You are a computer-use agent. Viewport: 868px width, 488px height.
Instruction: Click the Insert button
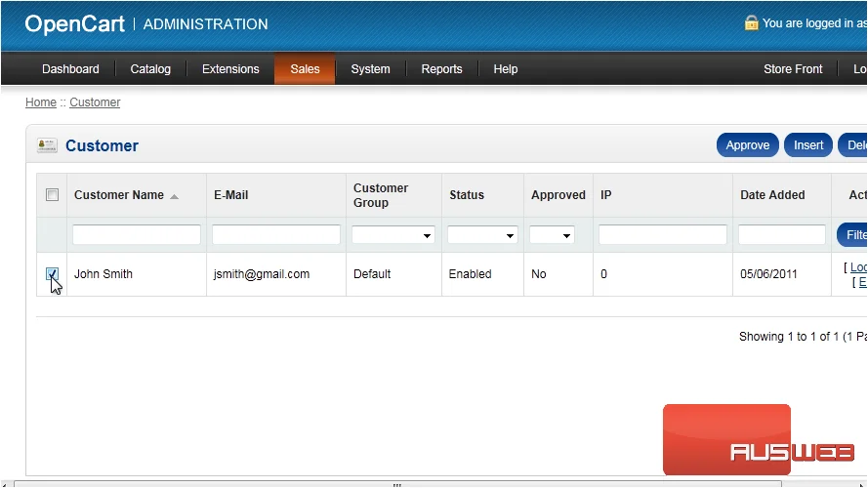(x=808, y=145)
